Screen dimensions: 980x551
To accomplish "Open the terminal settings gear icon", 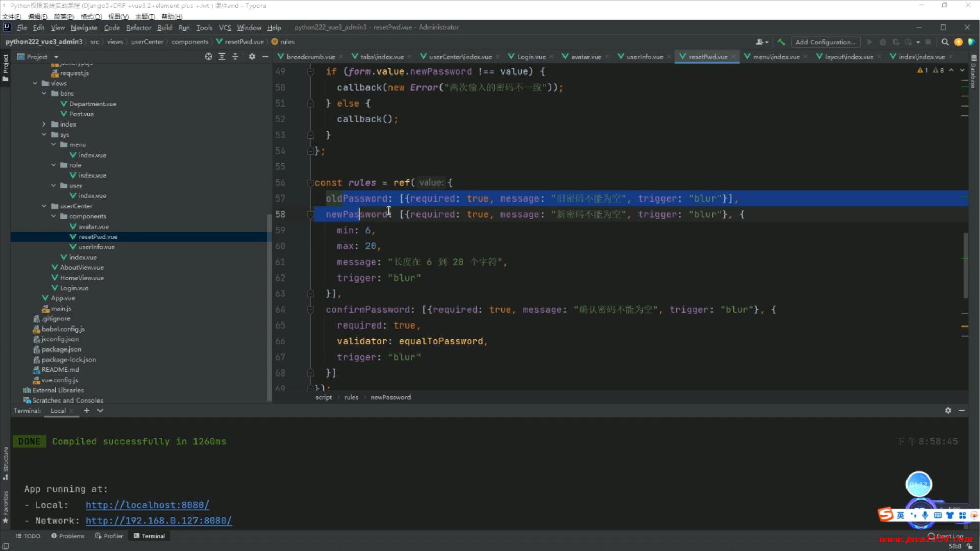I will point(948,410).
